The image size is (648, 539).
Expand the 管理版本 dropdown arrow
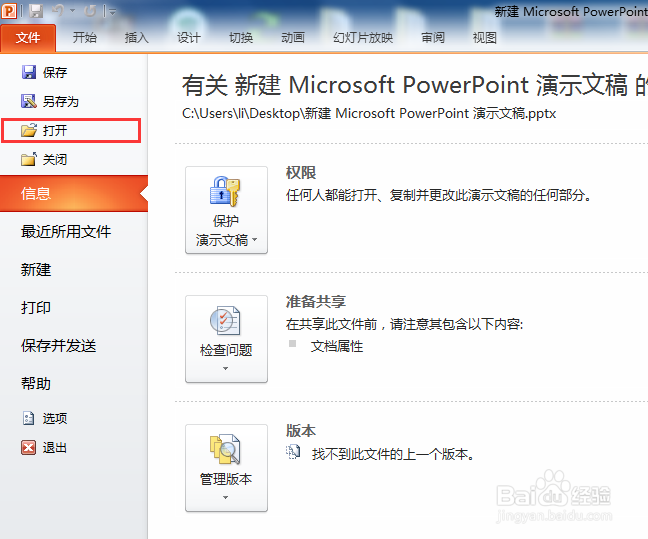[x=225, y=497]
